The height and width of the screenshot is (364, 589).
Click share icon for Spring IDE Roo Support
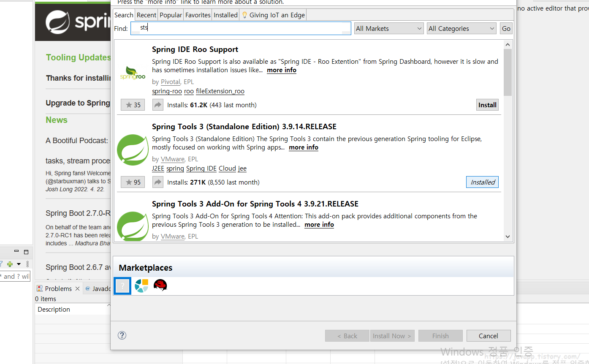click(157, 105)
